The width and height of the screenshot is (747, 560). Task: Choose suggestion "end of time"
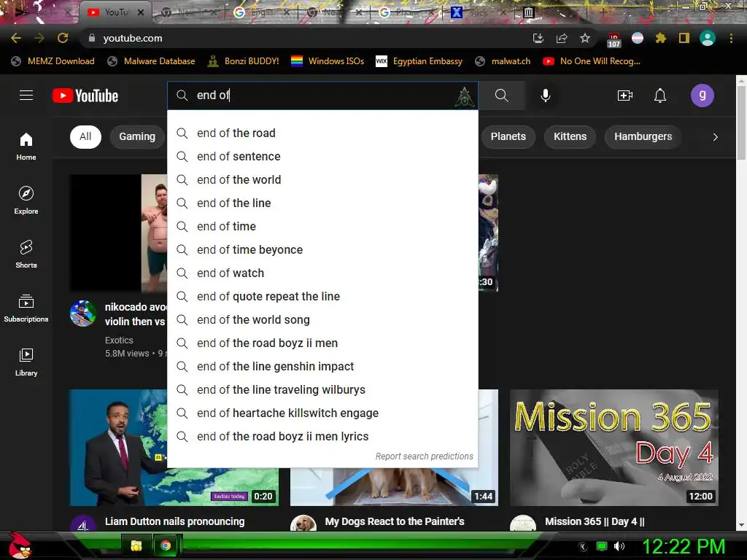[x=322, y=226]
